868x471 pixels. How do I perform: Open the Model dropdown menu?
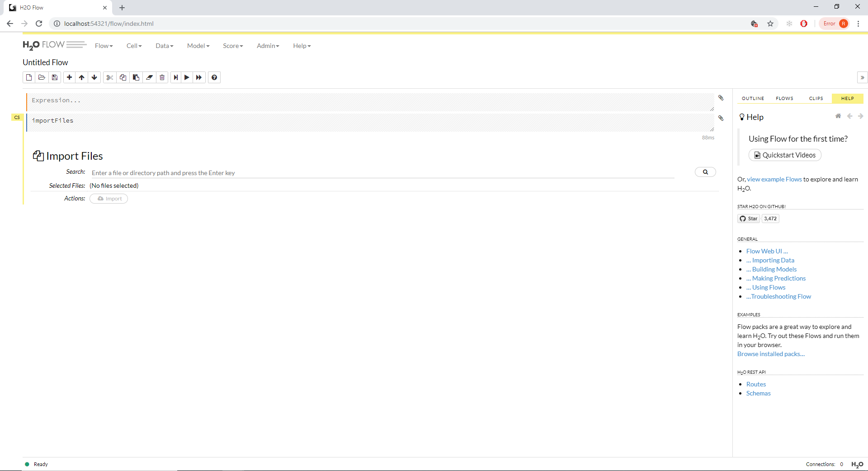tap(198, 46)
